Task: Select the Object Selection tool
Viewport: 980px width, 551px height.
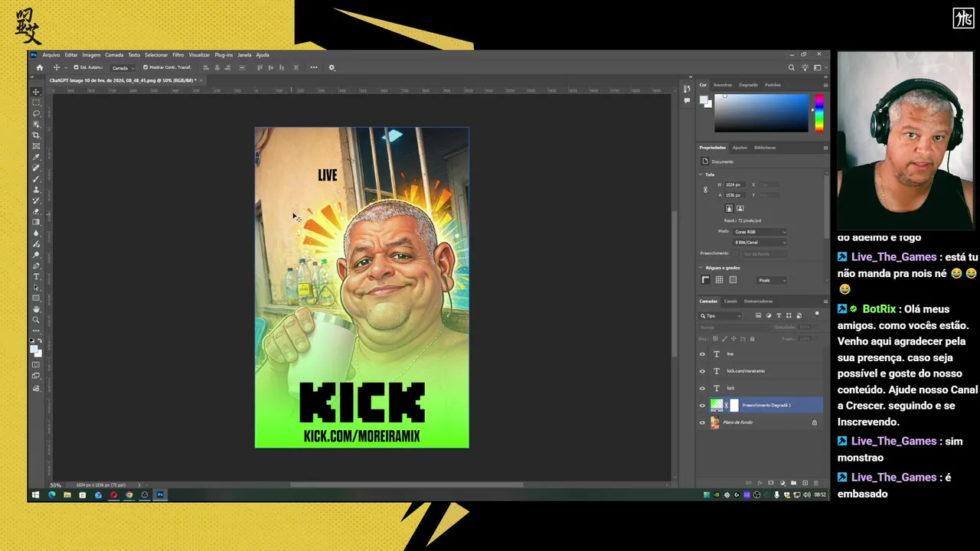Action: click(36, 124)
